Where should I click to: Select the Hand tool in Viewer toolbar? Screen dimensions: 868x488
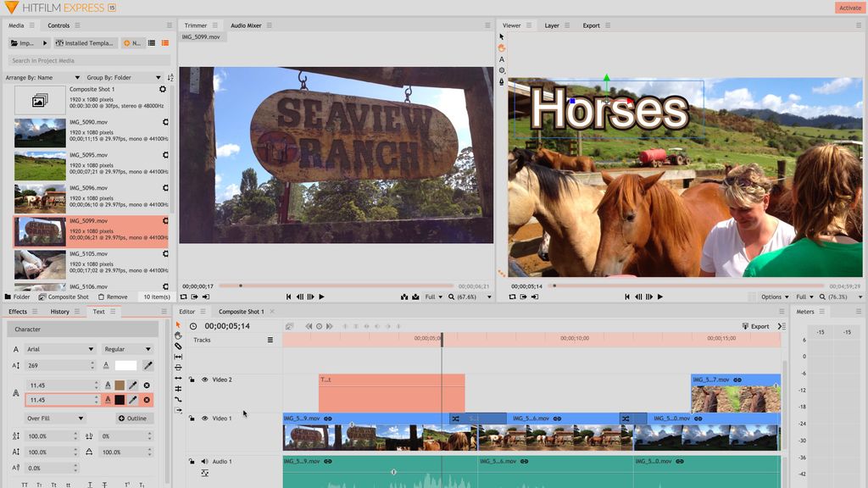tap(502, 48)
